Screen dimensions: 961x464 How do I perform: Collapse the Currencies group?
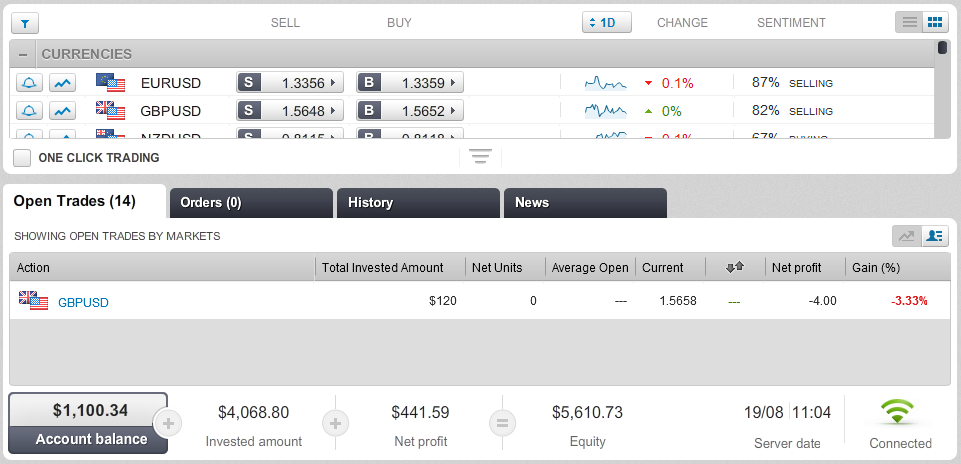click(x=23, y=55)
